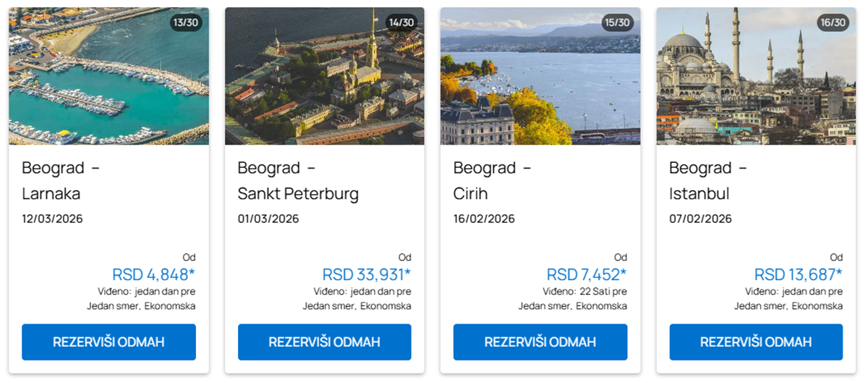
Task: Select the RSD 7,452 price
Action: (x=586, y=274)
